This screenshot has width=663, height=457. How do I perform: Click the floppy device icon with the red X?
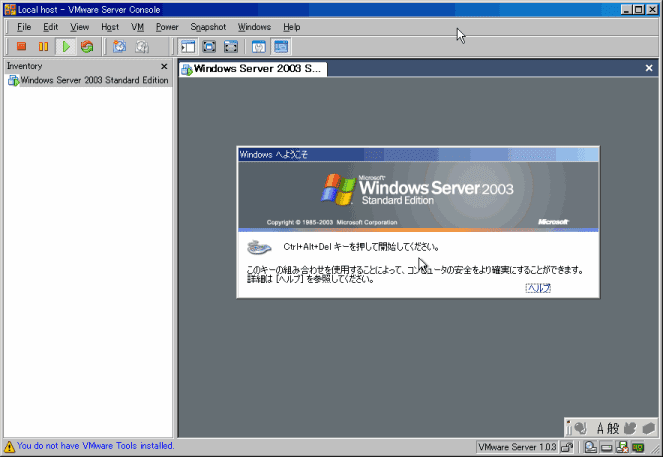coord(622,447)
